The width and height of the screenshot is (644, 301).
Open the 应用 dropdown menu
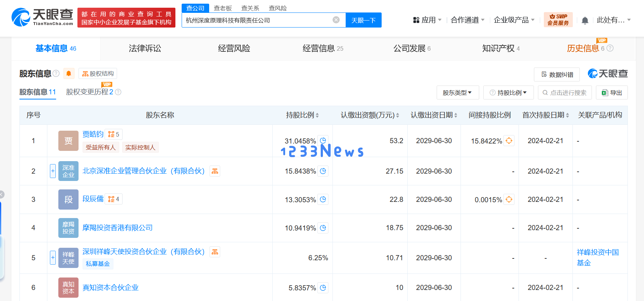427,20
